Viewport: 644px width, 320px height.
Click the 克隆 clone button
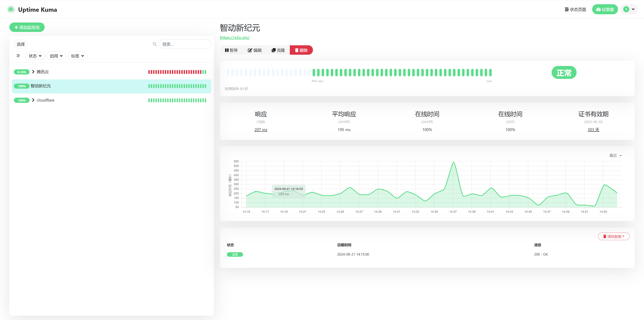tap(278, 50)
